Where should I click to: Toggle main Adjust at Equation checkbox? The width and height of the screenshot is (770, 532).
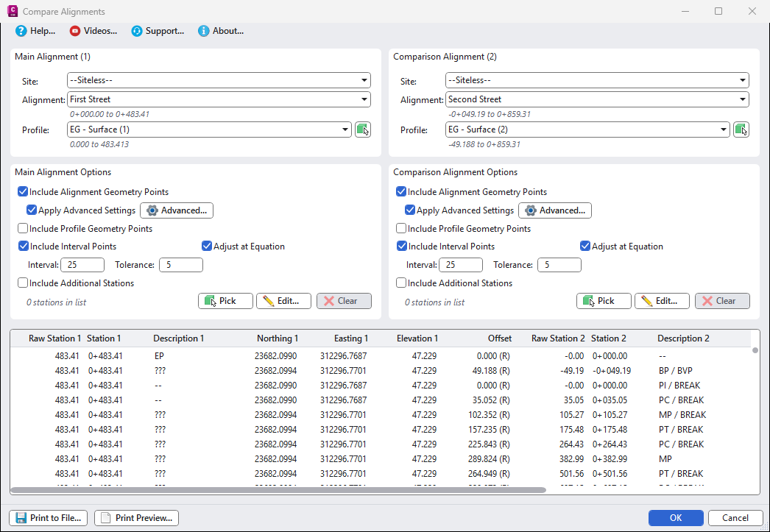tap(207, 246)
